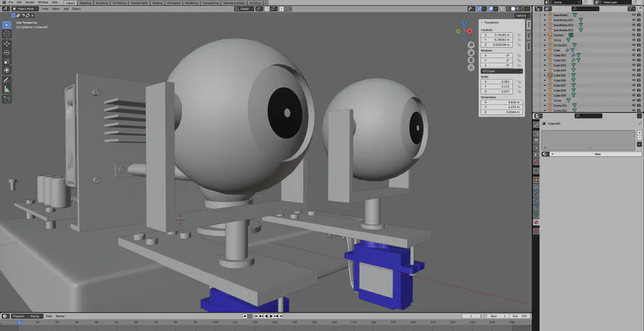This screenshot has height=331, width=644.
Task: Click the blue Z axis gizmo ball
Action: pyautogui.click(x=464, y=24)
